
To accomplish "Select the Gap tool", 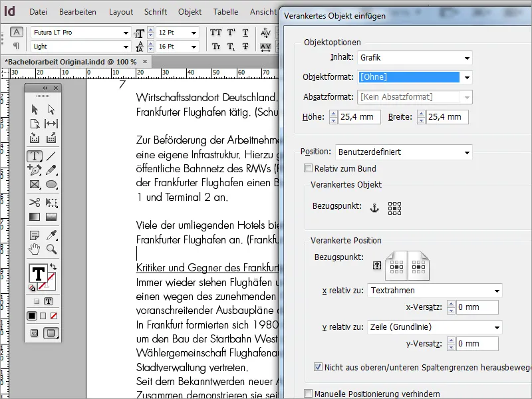I will (51, 124).
